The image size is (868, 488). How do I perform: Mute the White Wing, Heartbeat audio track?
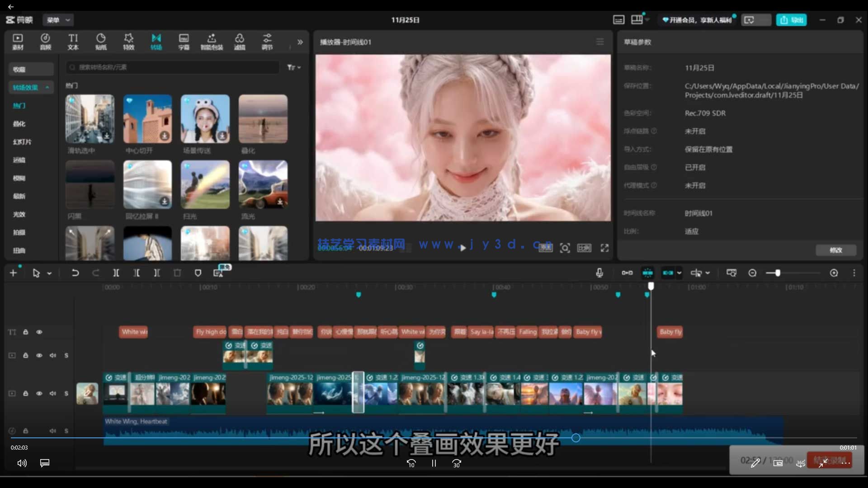click(x=53, y=431)
